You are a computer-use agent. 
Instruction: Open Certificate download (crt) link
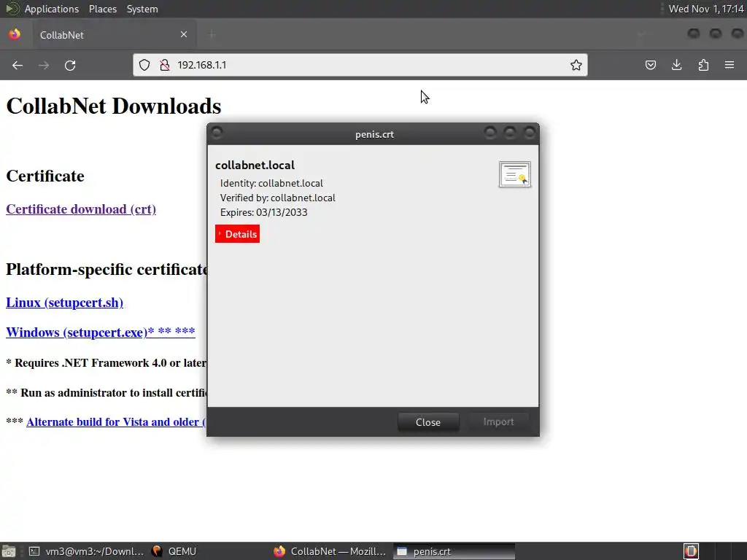(x=81, y=209)
